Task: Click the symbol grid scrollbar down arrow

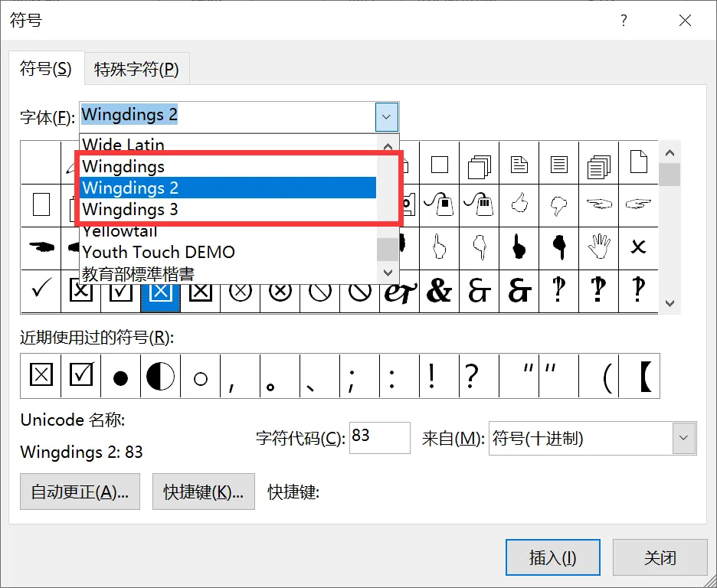Action: coord(670,304)
